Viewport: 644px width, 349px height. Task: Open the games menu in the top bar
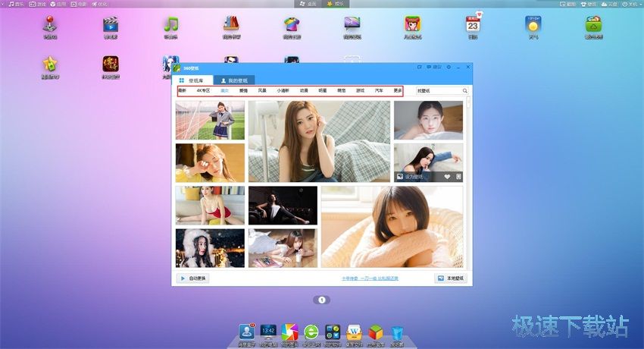pos(37,4)
